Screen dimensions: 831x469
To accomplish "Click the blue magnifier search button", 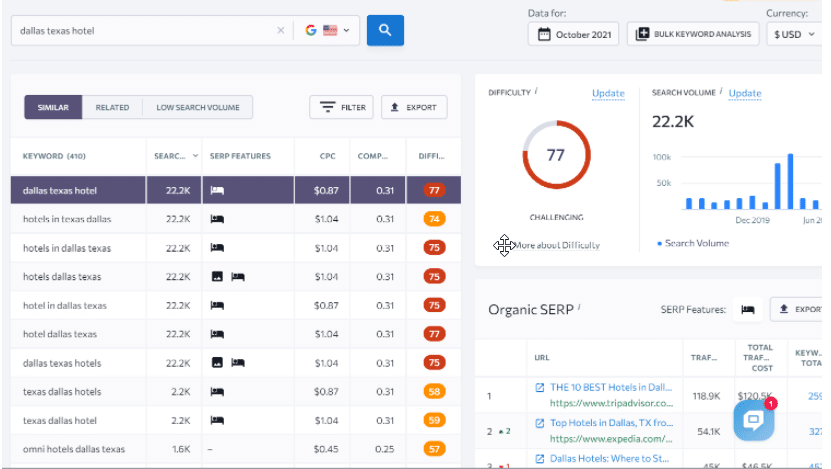I will [385, 30].
